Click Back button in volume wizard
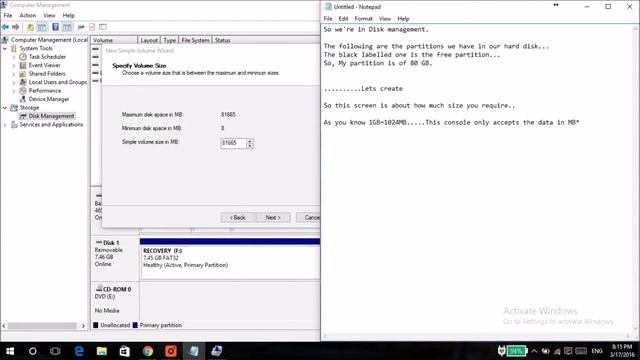 pyautogui.click(x=238, y=218)
